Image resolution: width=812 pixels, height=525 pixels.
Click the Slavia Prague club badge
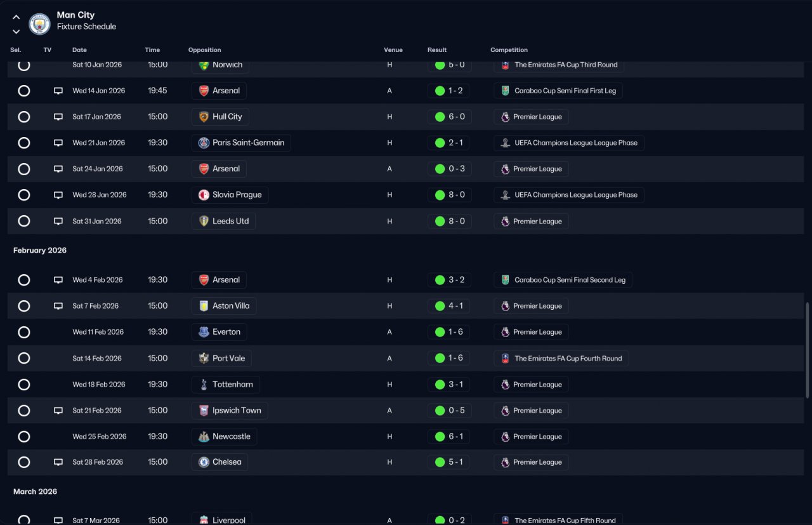pyautogui.click(x=204, y=195)
